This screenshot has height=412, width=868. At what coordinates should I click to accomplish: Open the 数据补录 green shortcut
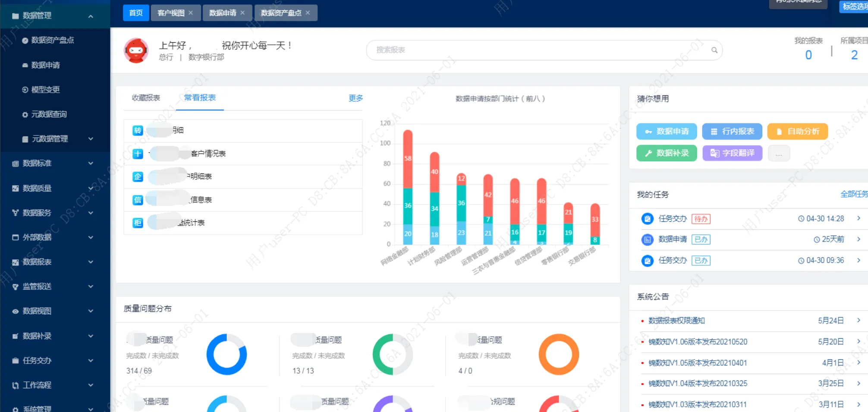[666, 153]
